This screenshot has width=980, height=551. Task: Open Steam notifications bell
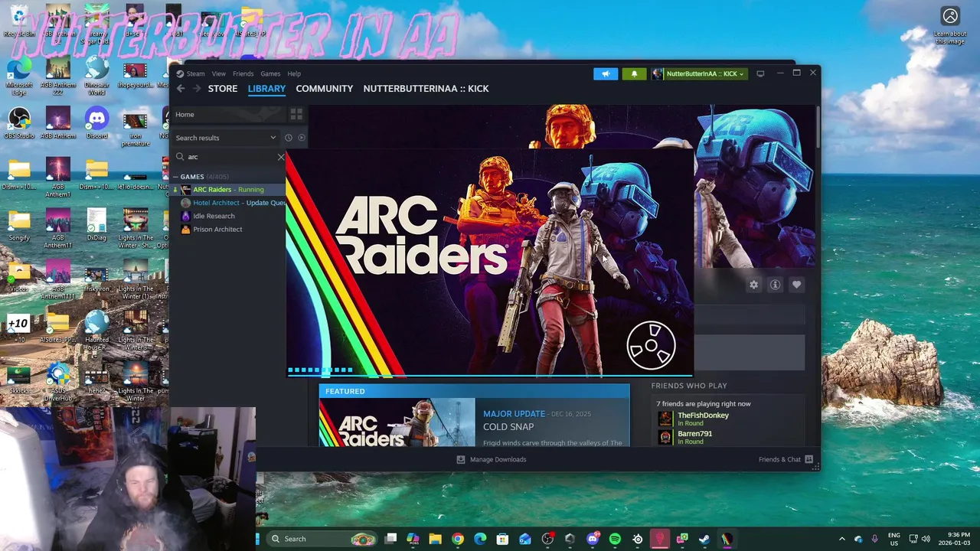[x=634, y=73]
